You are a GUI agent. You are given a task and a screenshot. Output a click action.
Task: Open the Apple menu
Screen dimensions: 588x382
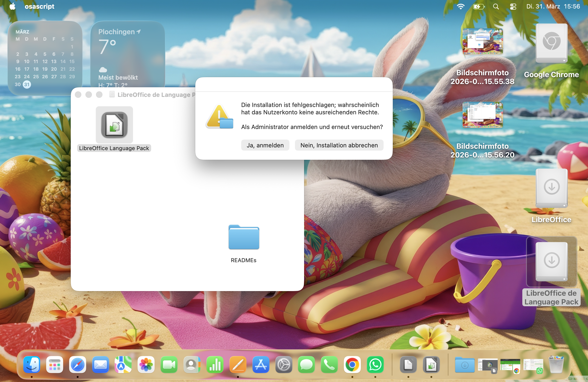12,6
